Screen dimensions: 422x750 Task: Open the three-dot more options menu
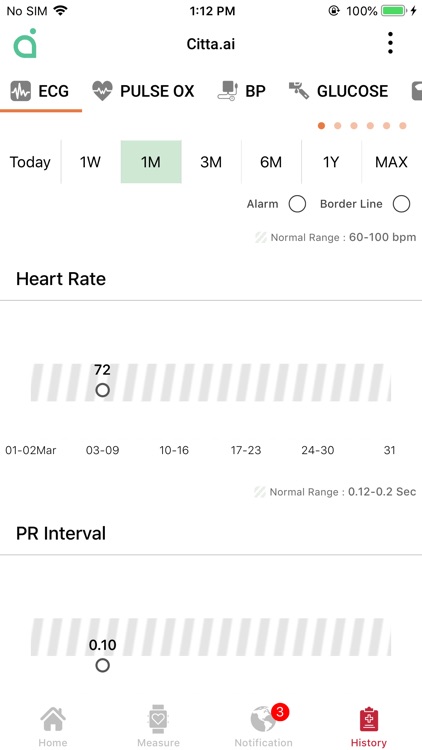coord(390,43)
